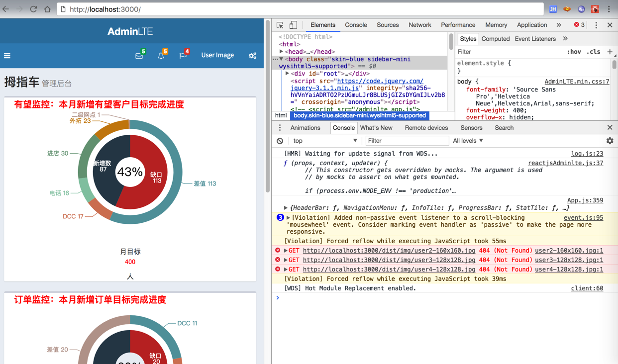Screen dimensions: 618x364
Task: Expand the head element node
Action: click(x=282, y=52)
